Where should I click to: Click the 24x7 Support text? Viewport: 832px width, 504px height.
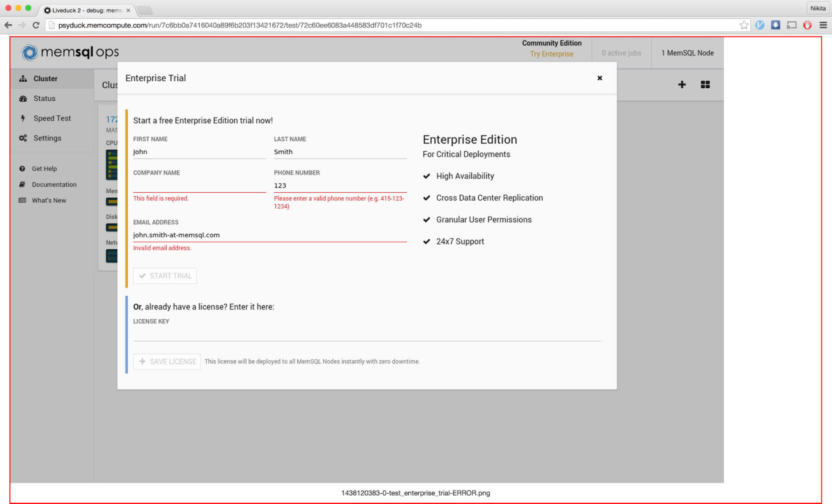pyautogui.click(x=460, y=241)
